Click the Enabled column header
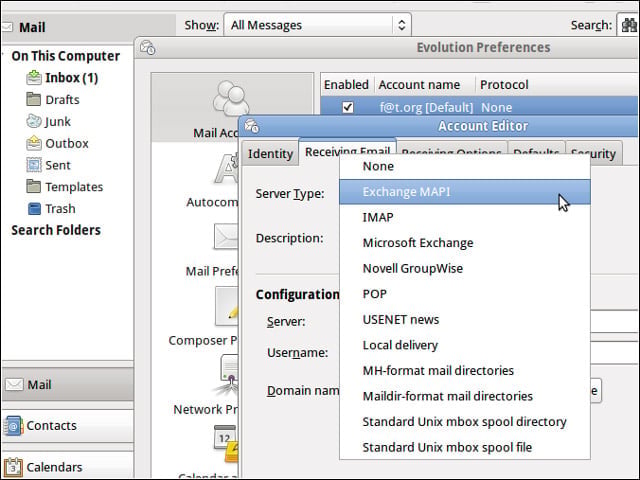 click(347, 84)
